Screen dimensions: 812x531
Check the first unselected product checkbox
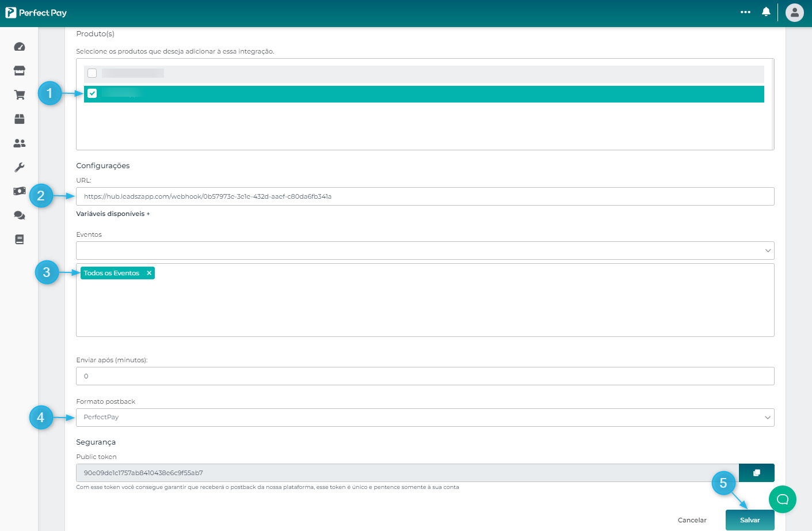(x=92, y=73)
